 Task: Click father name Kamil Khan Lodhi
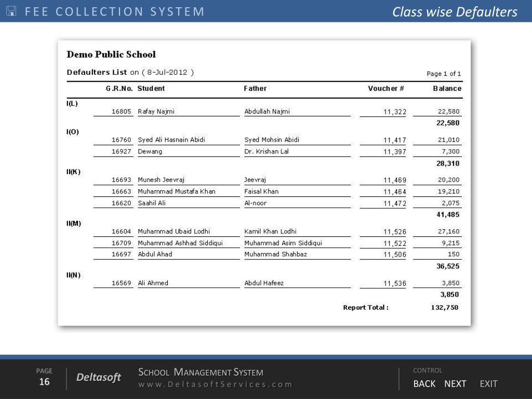click(270, 232)
